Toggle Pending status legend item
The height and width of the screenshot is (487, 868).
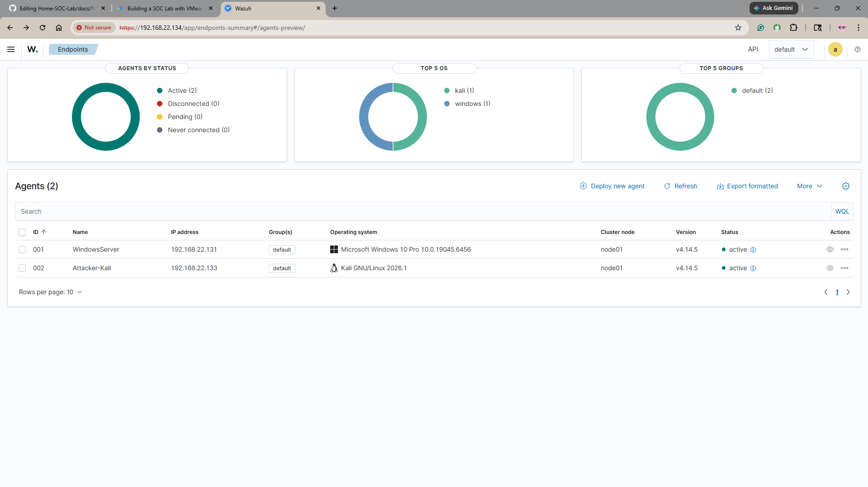tap(180, 117)
